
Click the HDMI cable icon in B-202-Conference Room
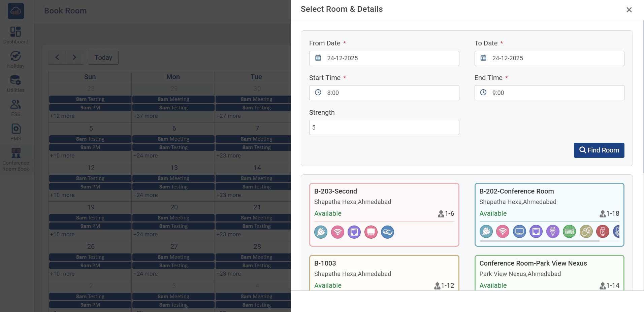pyautogui.click(x=553, y=232)
